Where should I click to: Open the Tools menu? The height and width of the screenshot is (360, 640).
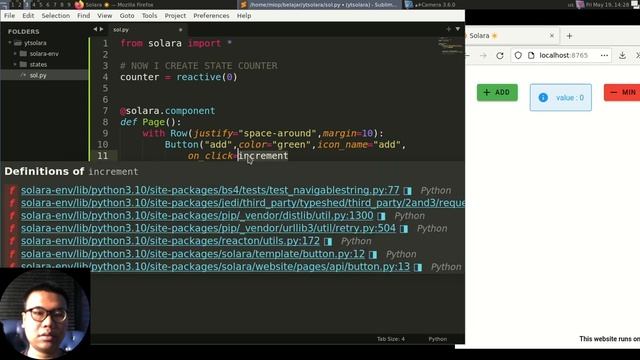149,16
